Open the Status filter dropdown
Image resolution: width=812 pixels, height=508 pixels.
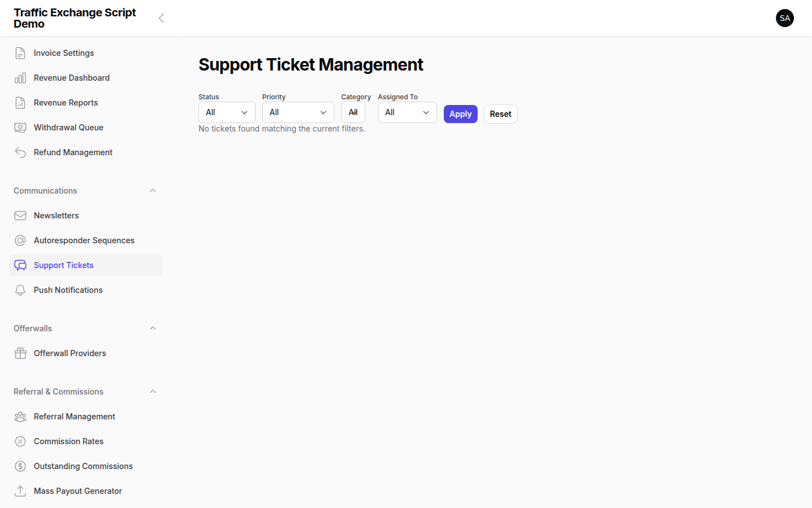[227, 112]
